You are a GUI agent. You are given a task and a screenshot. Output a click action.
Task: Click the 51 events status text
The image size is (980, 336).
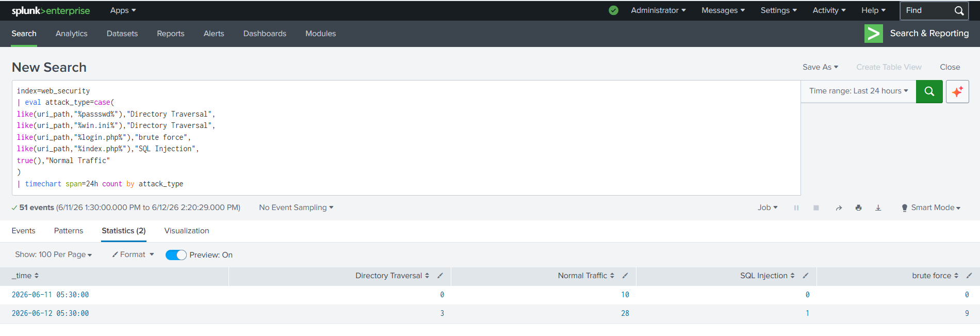37,207
